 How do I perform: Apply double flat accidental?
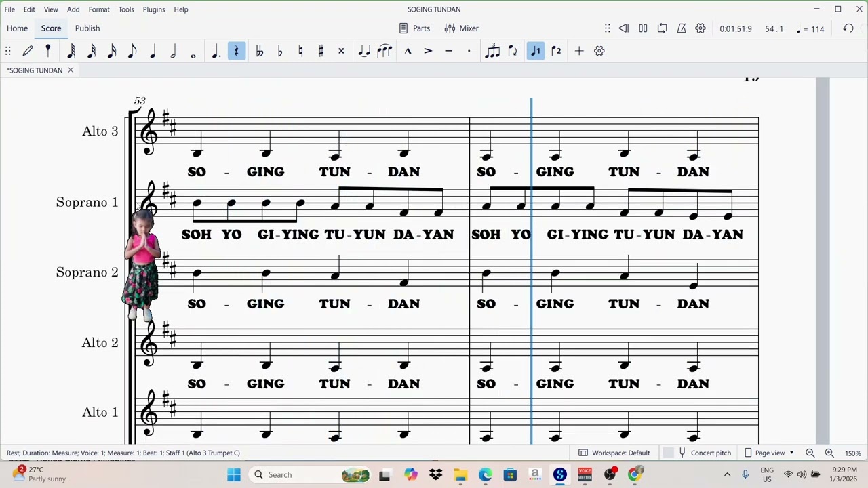260,51
